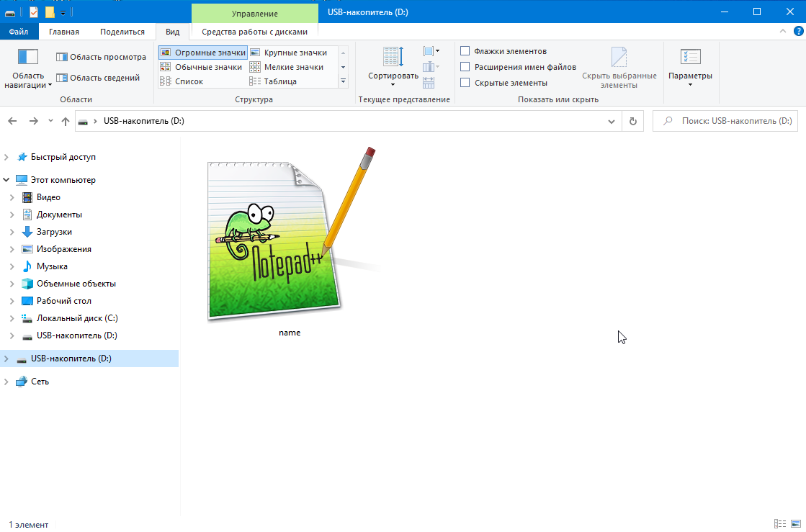Open Документы folder in sidebar
The height and width of the screenshot is (532, 806).
(58, 215)
